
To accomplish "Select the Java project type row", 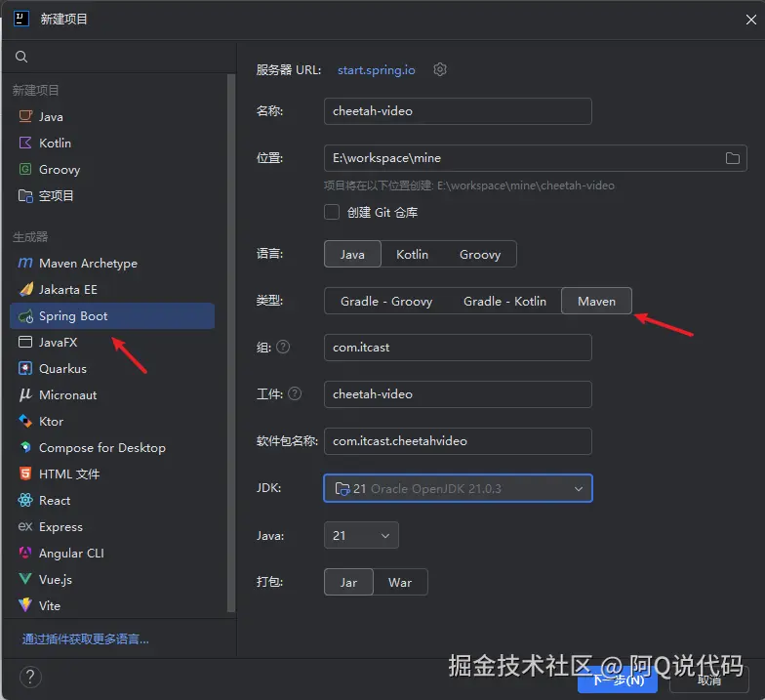I will coord(112,117).
